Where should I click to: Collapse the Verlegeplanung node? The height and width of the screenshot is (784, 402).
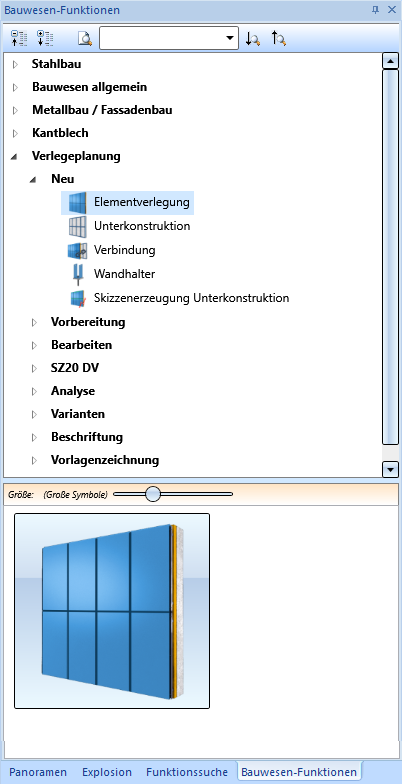tap(14, 156)
